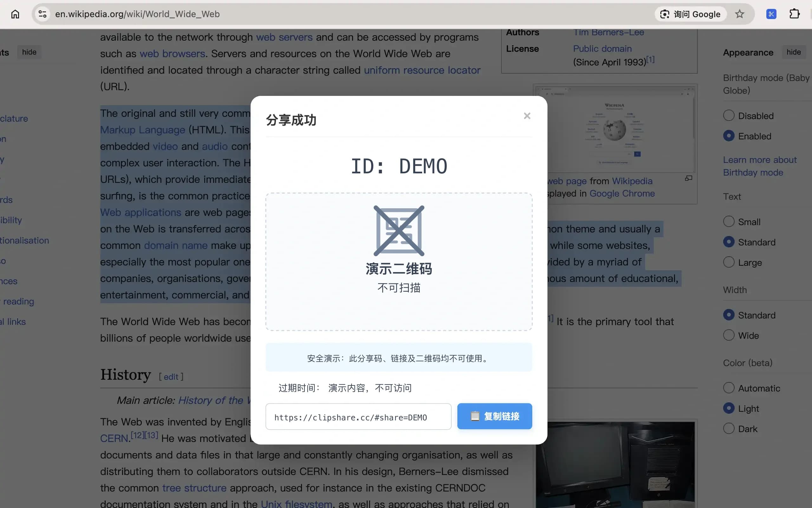Open the Google Chrome link in caption
The image size is (812, 508).
[x=622, y=194]
